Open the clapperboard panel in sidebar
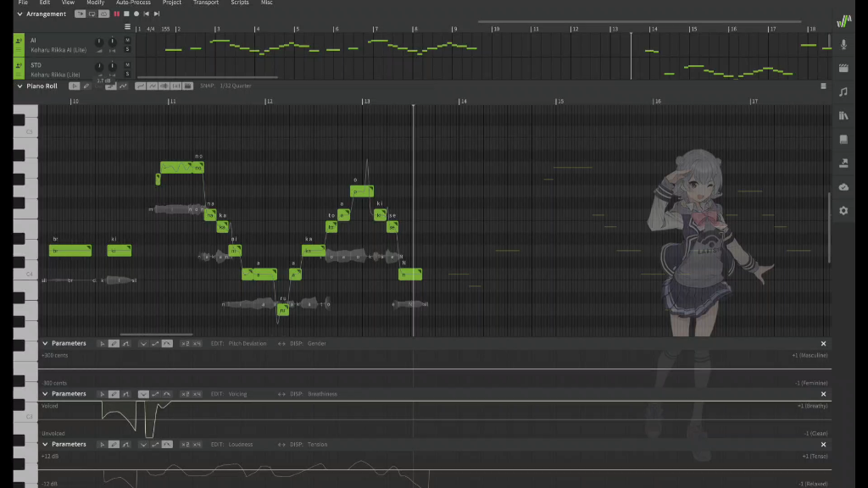The width and height of the screenshot is (868, 488). 843,68
